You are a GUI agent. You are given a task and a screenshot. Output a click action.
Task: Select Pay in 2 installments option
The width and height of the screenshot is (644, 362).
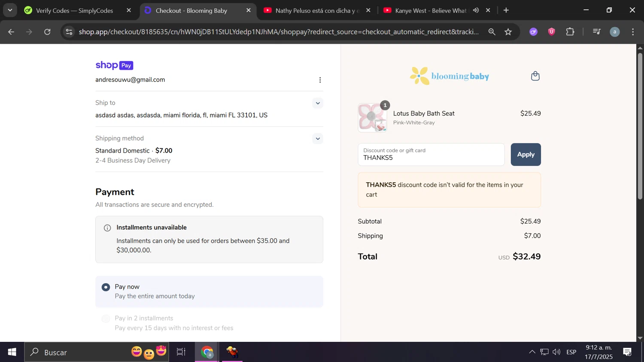tap(106, 319)
